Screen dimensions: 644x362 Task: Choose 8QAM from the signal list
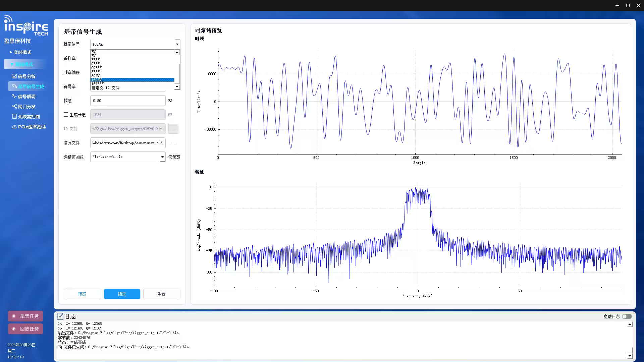point(132,76)
